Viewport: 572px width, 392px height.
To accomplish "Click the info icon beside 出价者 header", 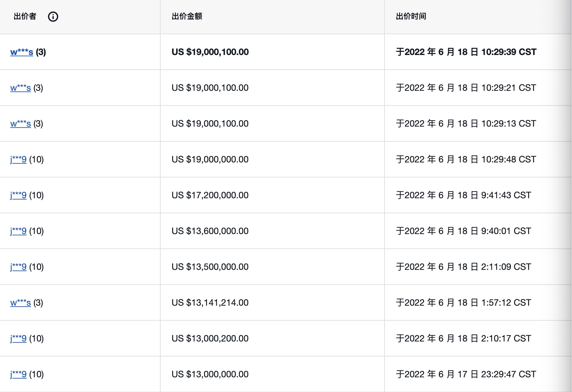I will click(53, 17).
